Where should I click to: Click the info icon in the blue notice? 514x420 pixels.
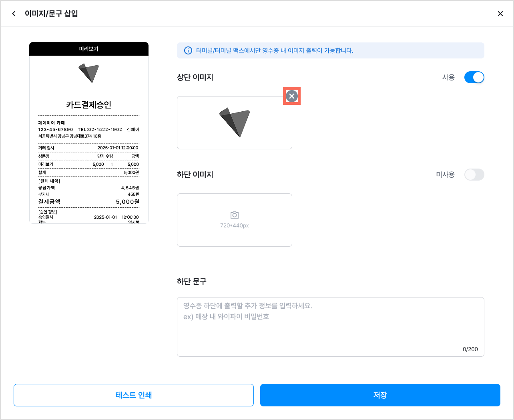[x=188, y=50]
